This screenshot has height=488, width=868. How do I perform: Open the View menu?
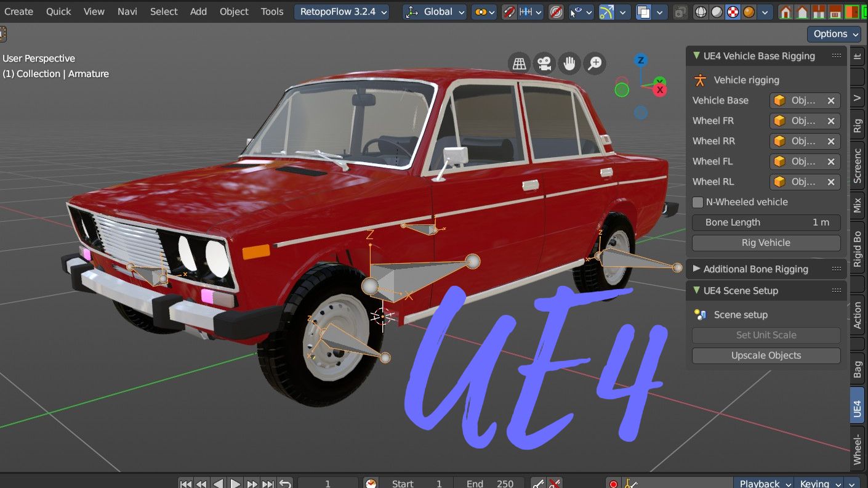click(x=94, y=12)
